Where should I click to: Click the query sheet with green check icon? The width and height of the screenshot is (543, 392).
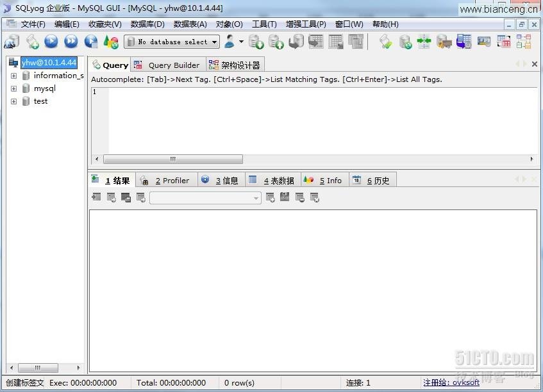click(385, 42)
